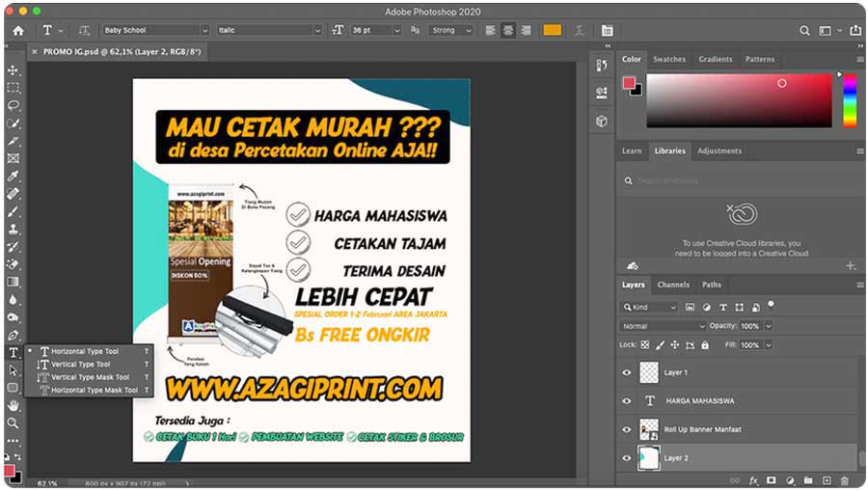Select the Blur tool

tap(14, 299)
